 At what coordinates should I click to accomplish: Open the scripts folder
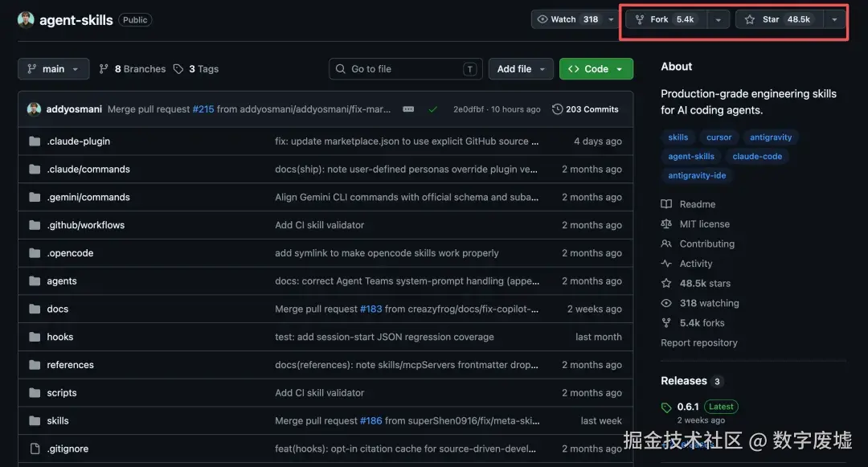click(x=62, y=393)
